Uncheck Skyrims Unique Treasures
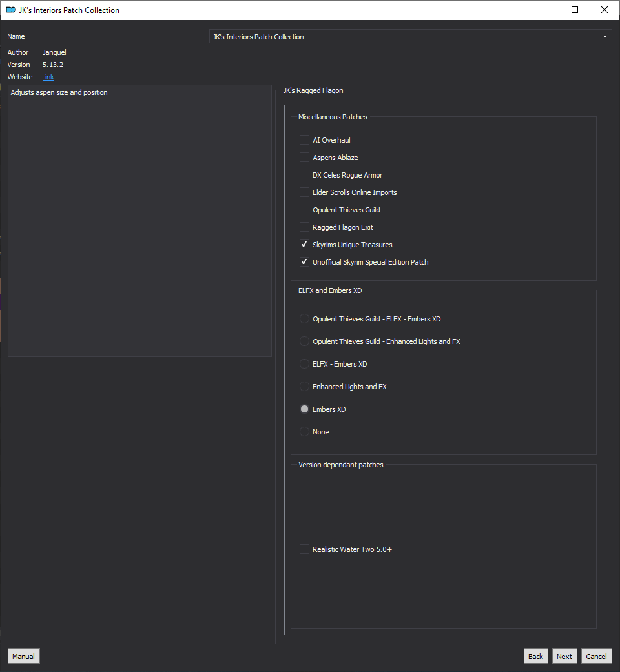This screenshot has height=672, width=620. [304, 245]
